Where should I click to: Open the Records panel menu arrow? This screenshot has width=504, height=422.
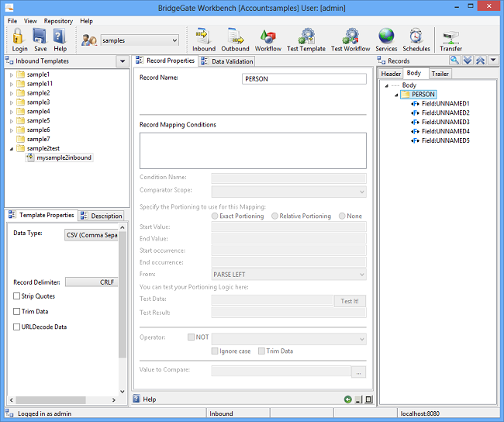click(493, 61)
